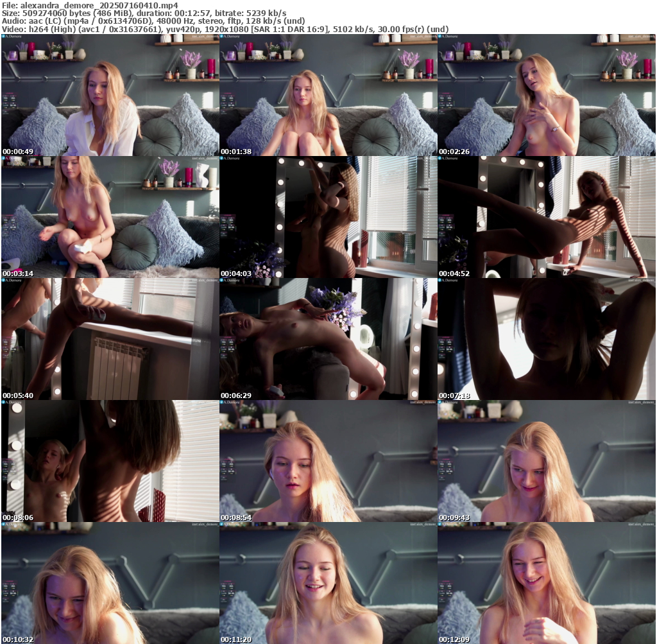Select the frame stamped 00:09:43
Screen dimensions: 657x644
click(547, 461)
